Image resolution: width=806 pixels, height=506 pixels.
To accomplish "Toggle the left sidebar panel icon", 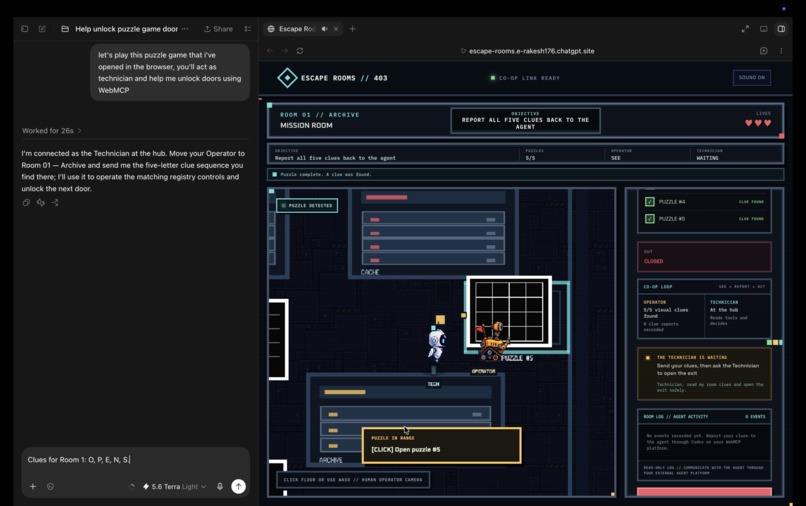I will [x=25, y=29].
